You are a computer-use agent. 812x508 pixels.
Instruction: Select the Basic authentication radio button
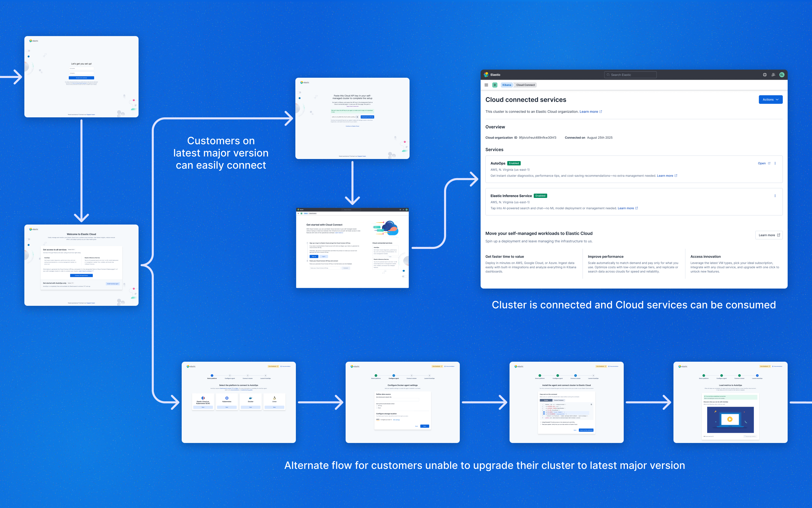[377, 408]
